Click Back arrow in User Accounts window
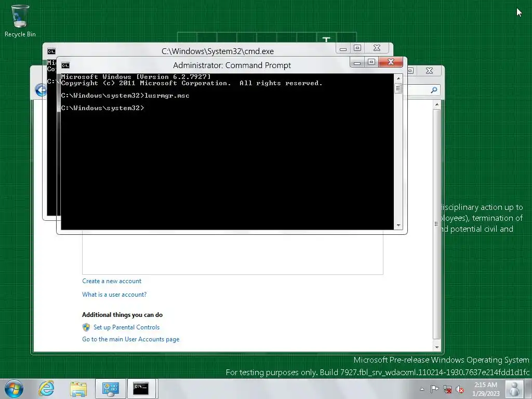The image size is (532, 399). tap(41, 90)
